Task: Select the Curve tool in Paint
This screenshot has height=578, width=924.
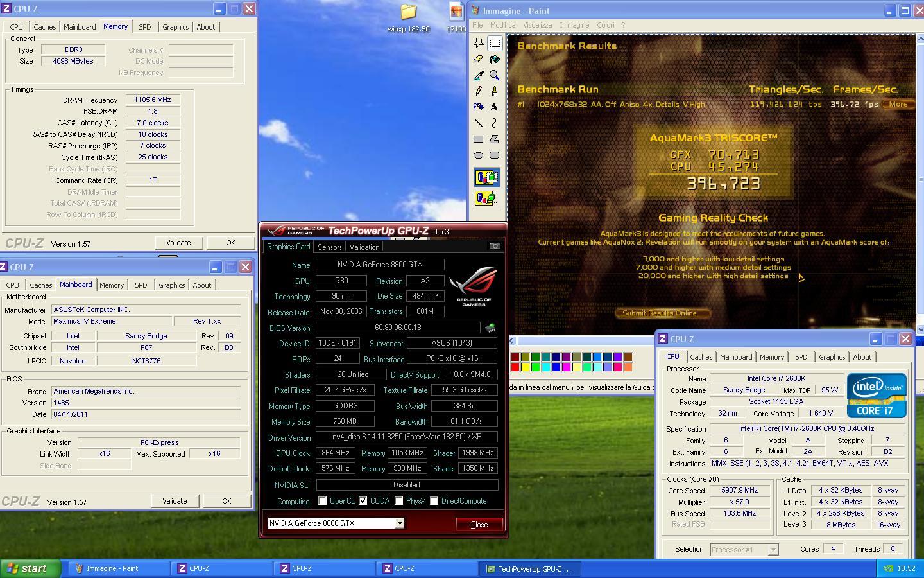Action: pyautogui.click(x=495, y=123)
